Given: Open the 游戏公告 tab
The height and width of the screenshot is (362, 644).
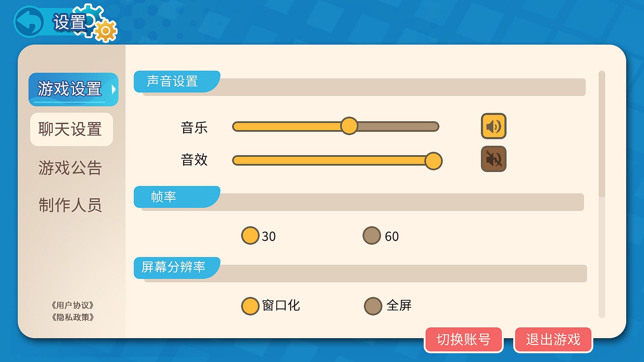Looking at the screenshot, I should 70,168.
